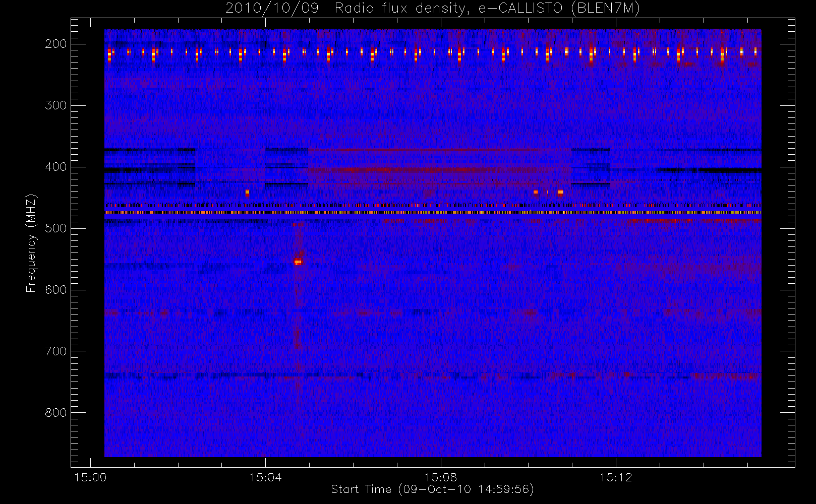Click the 15:08 time tick label
This screenshot has height=504, width=816.
click(441, 477)
